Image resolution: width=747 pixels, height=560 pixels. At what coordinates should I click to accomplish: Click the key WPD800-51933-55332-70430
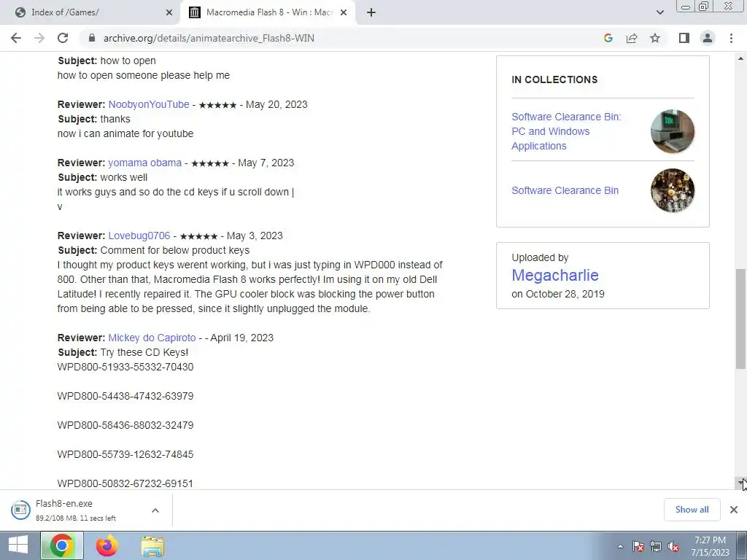pos(125,367)
